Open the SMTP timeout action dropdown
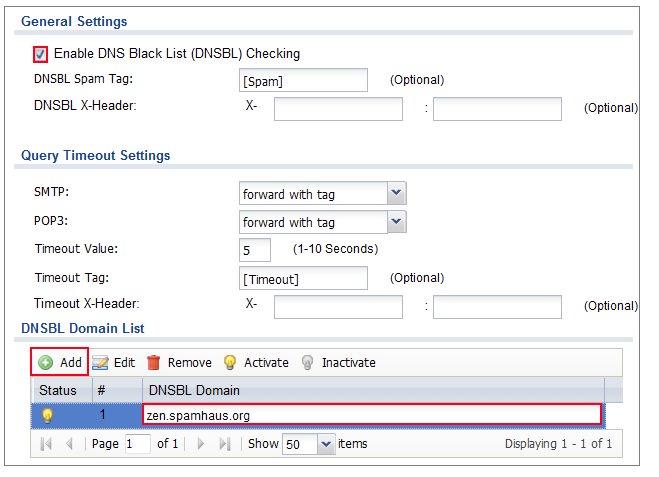The height and width of the screenshot is (477, 659). 396,193
